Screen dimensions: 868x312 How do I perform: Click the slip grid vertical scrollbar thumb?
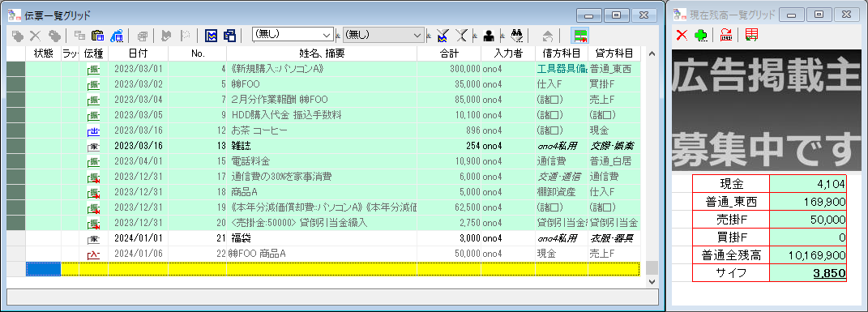tap(652, 267)
